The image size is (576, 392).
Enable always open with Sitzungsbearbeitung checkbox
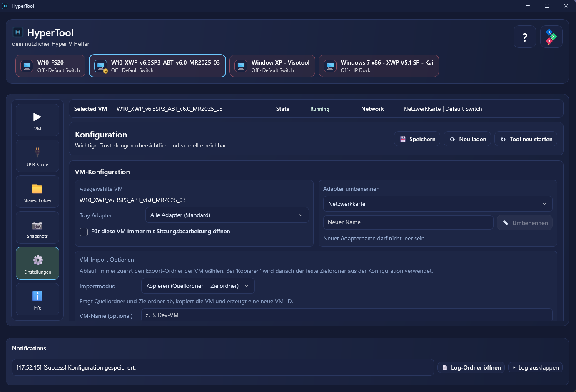click(84, 232)
